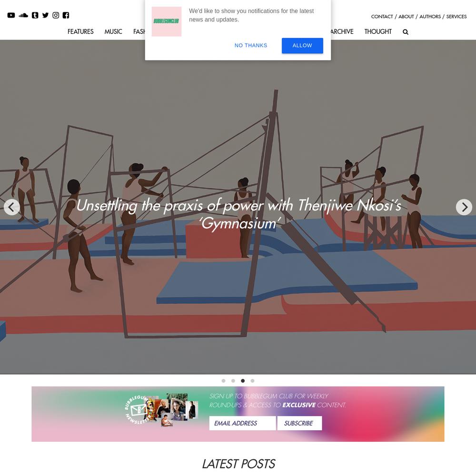This screenshot has height=476, width=476.
Task: Select the second carousel dot
Action: click(x=233, y=381)
